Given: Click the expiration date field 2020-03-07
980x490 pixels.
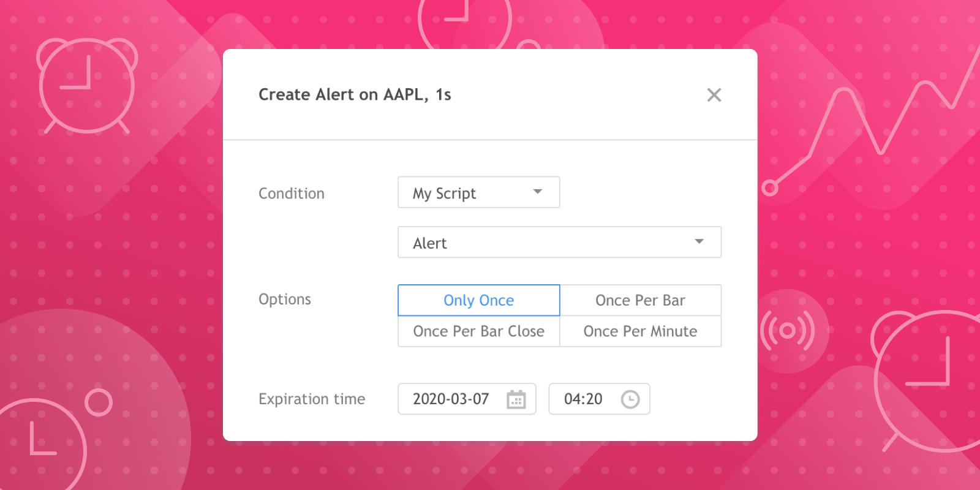Looking at the screenshot, I should click(467, 399).
